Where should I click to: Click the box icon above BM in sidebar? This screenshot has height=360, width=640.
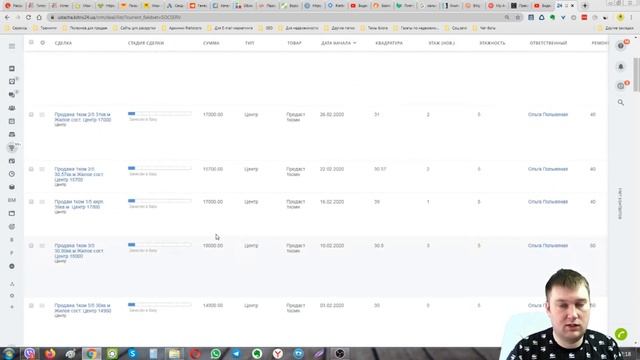[12, 187]
